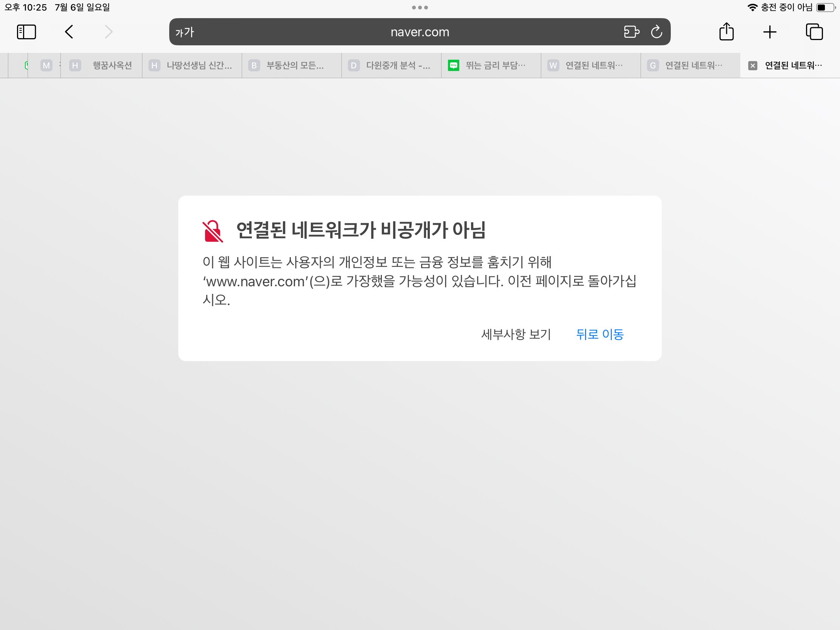Tap the naver.com address field

coord(420,32)
